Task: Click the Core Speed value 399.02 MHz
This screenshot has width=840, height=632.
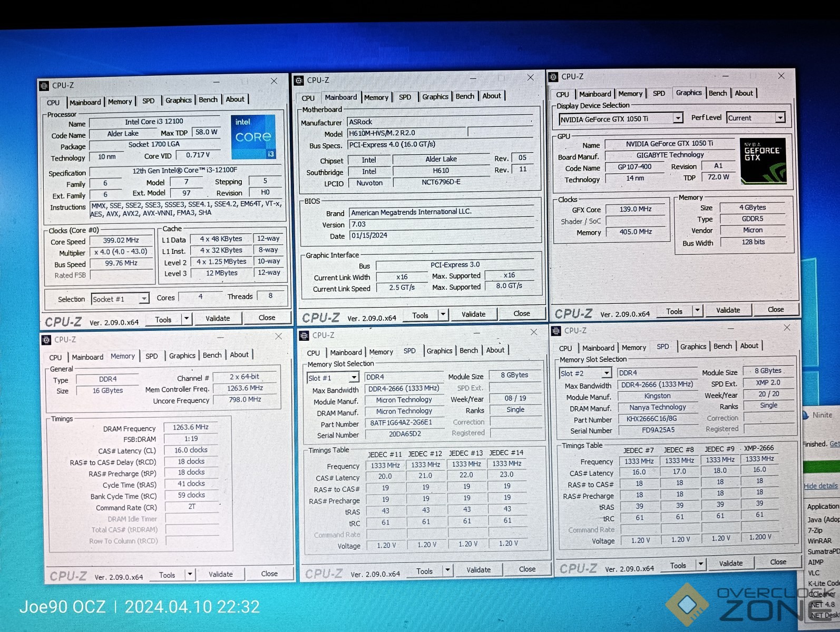Action: [x=121, y=240]
